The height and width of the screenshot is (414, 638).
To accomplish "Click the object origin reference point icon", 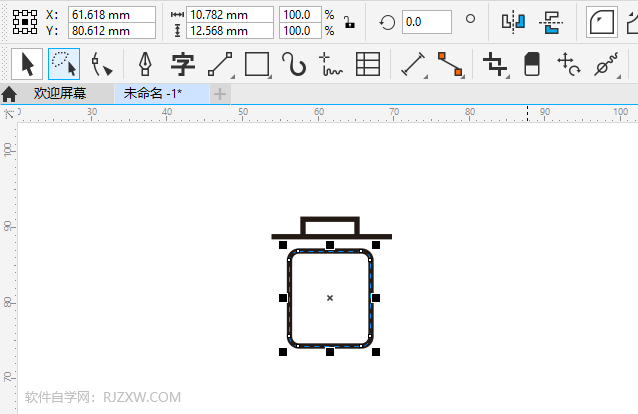I will (x=25, y=22).
